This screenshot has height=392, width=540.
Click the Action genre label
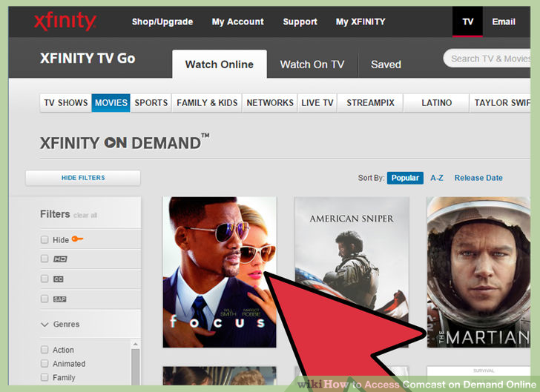pyautogui.click(x=63, y=350)
